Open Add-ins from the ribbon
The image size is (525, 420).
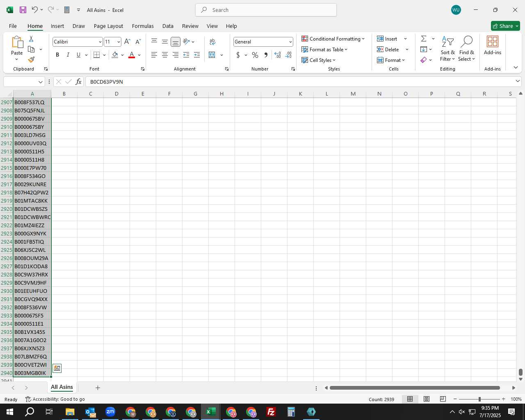493,45
